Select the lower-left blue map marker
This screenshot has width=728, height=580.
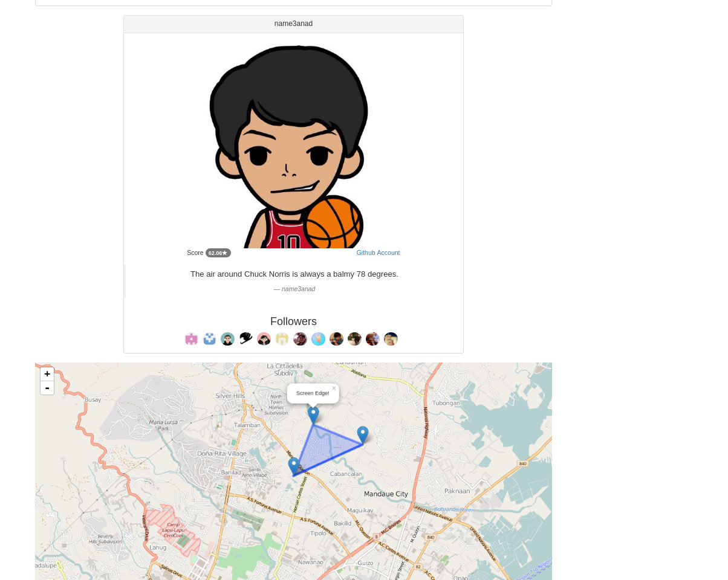(294, 466)
